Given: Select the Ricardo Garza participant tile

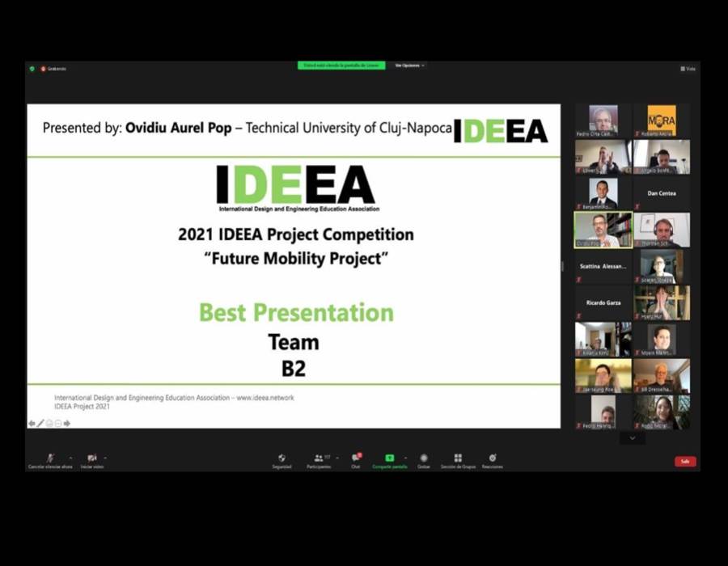Looking at the screenshot, I should click(x=603, y=303).
